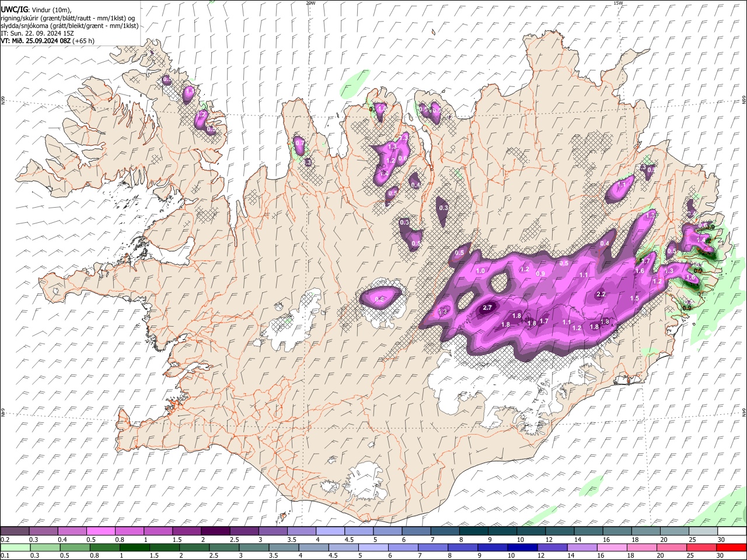Select the UWC/IG title text
Viewport: 747px width, 560px height.
[x=14, y=9]
